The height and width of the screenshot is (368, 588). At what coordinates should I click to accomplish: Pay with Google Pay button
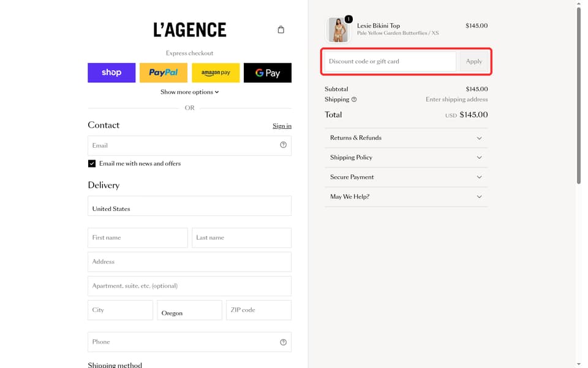[x=268, y=73]
